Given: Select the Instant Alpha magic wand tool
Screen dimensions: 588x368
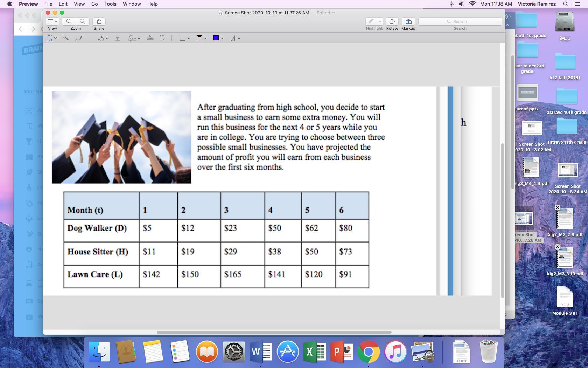Looking at the screenshot, I should click(65, 38).
